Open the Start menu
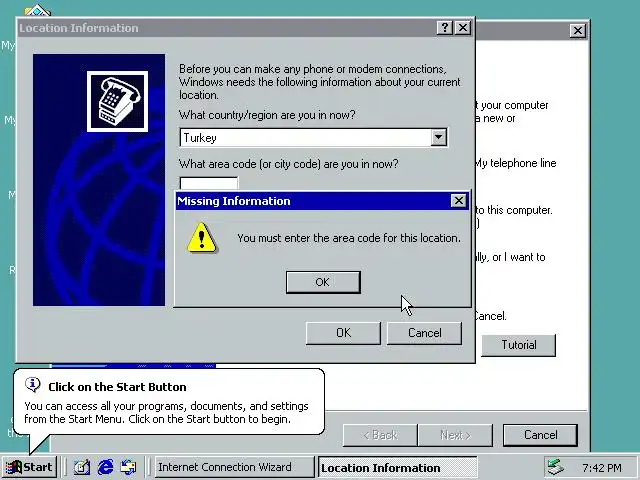 pos(29,467)
